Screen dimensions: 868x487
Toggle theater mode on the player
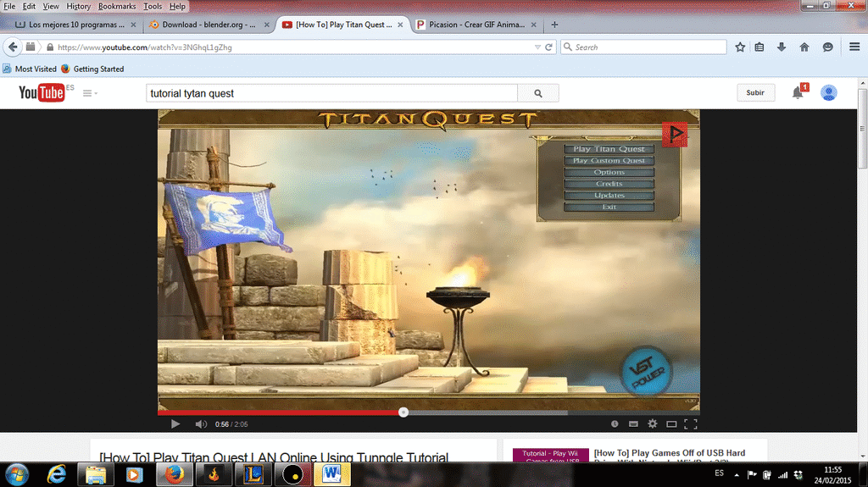coord(671,423)
